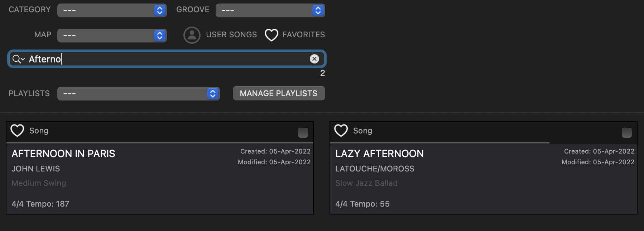The height and width of the screenshot is (231, 644).
Task: Open the Map dropdown
Action: click(112, 36)
